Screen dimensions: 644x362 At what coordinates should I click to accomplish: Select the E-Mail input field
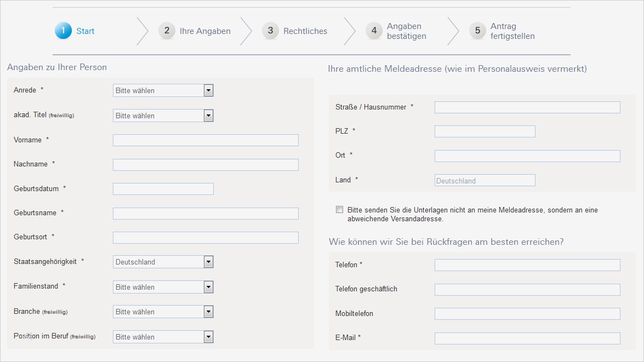coord(527,338)
